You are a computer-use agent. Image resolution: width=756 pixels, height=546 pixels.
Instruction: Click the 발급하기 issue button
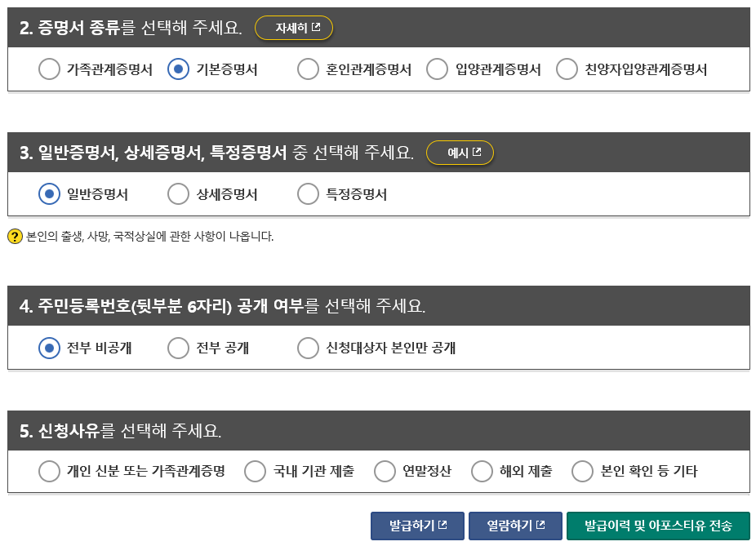pos(417,526)
